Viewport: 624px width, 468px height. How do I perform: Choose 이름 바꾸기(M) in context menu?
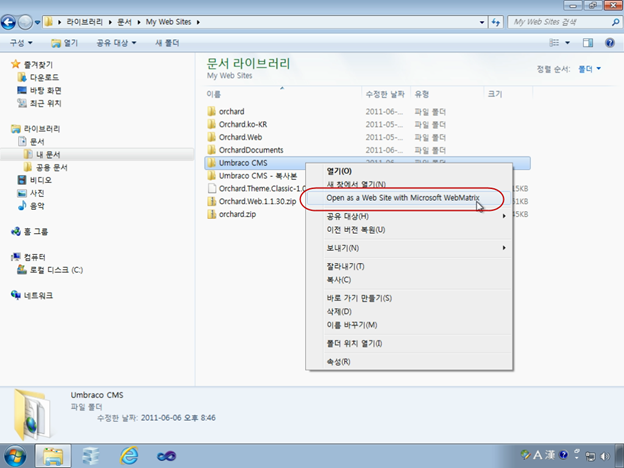[409, 325]
